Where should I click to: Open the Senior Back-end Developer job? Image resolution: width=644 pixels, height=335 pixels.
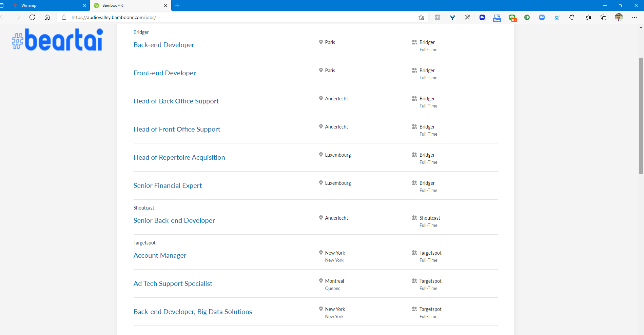(174, 220)
